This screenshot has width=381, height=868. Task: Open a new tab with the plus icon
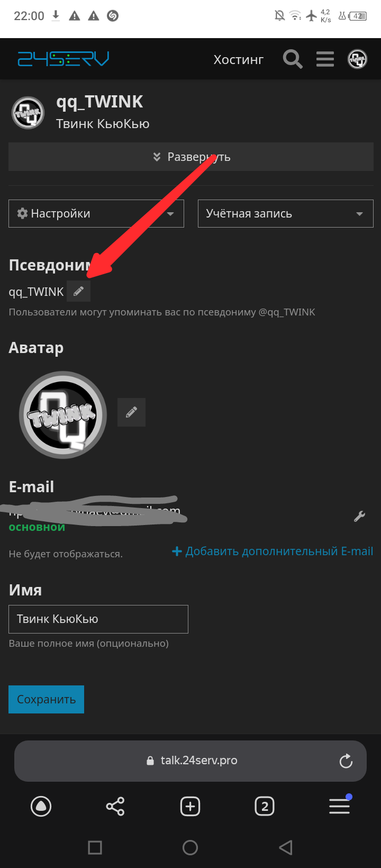pos(190,806)
